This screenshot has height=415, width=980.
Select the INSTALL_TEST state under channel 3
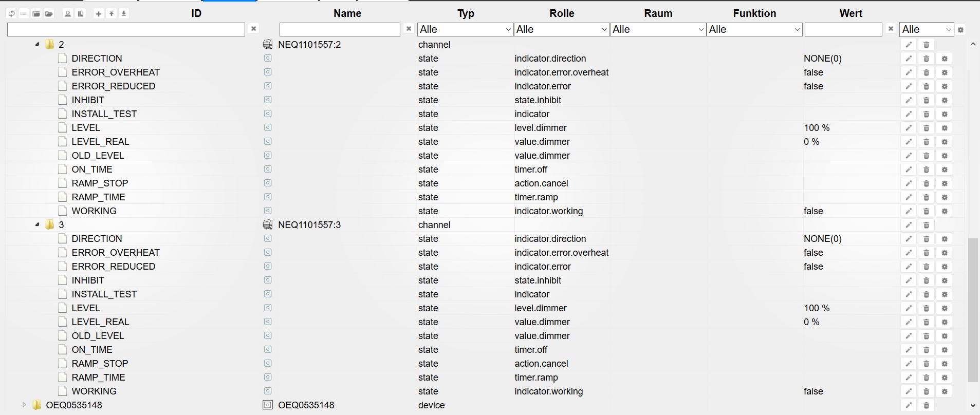104,294
